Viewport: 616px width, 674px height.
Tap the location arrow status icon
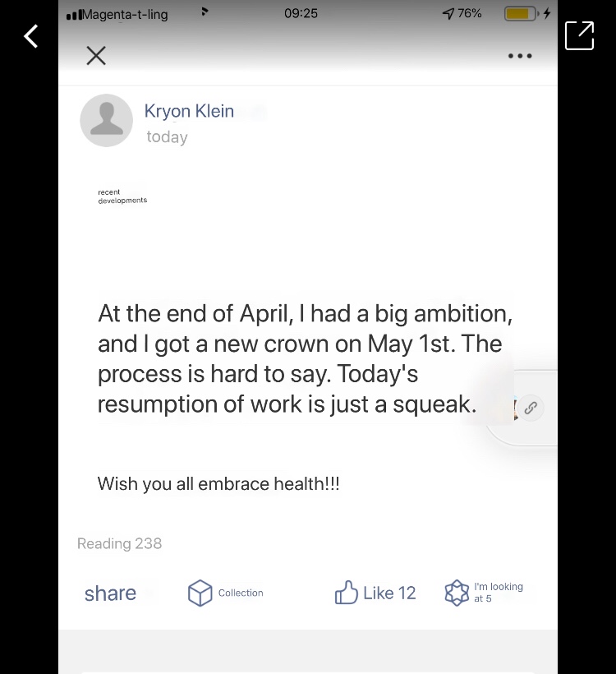(448, 13)
